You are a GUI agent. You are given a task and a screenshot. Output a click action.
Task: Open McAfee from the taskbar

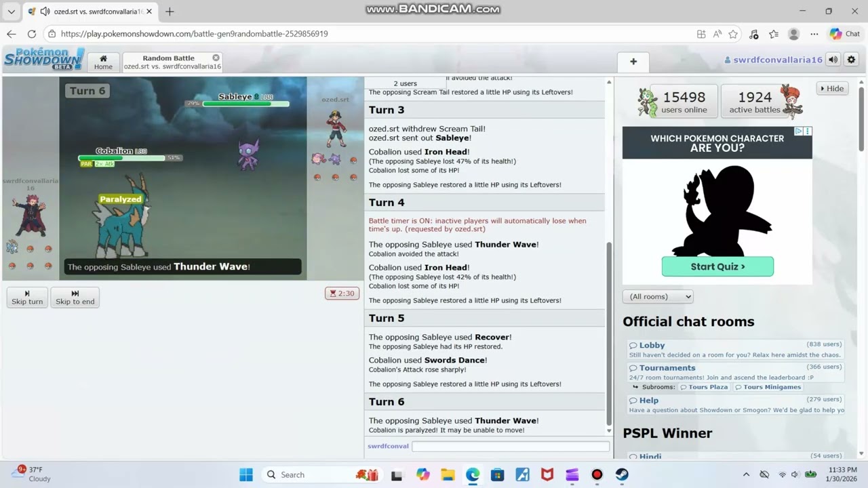point(547,474)
